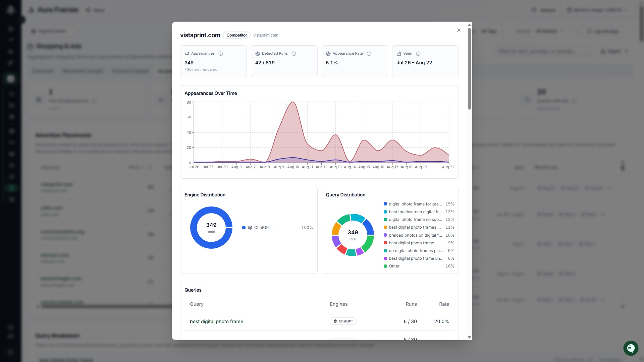The height and width of the screenshot is (362, 644).
Task: Click the '5.1%' appearance rate value
Action: 332,63
